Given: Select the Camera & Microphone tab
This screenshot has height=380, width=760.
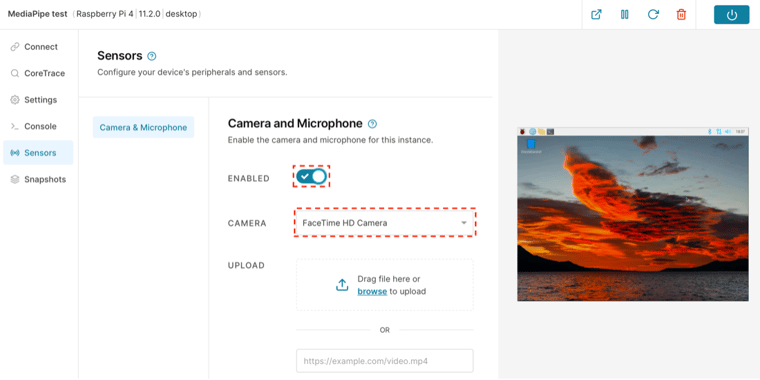Looking at the screenshot, I should tap(143, 127).
